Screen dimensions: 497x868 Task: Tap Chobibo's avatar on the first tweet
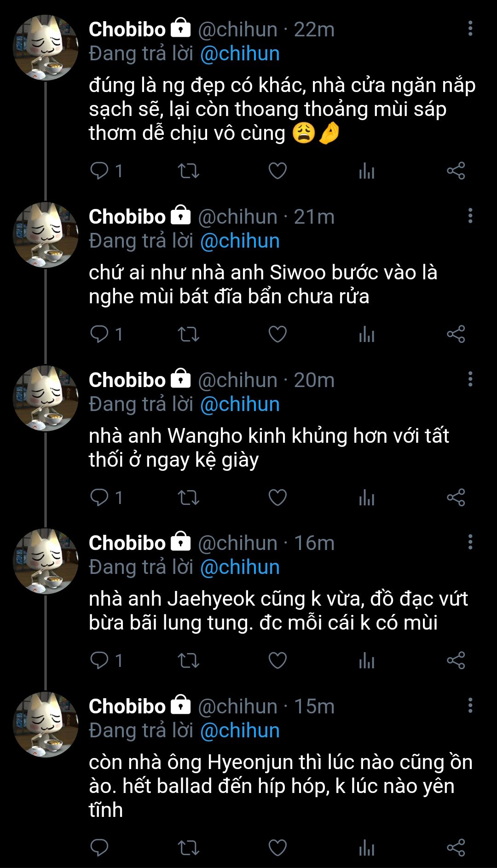point(46,47)
